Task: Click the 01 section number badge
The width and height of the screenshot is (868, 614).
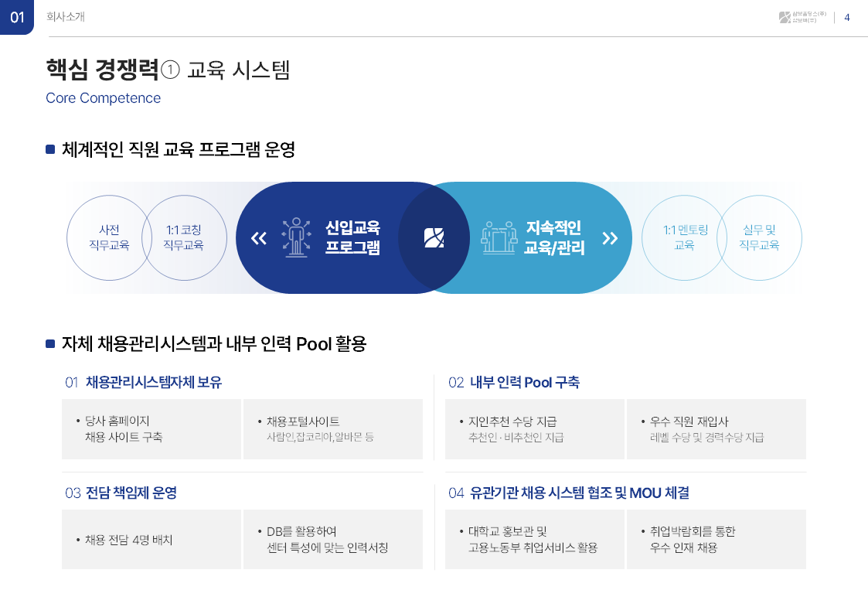Action: pyautogui.click(x=17, y=18)
